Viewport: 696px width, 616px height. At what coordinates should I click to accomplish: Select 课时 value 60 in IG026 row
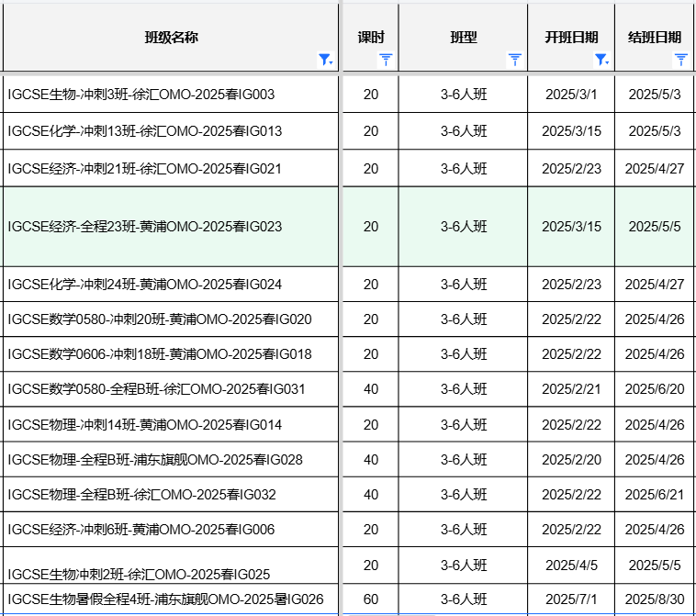(x=371, y=599)
